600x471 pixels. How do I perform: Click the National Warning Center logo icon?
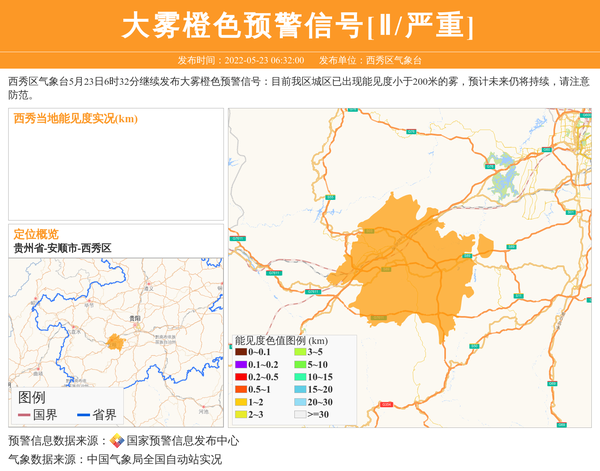tap(117, 441)
